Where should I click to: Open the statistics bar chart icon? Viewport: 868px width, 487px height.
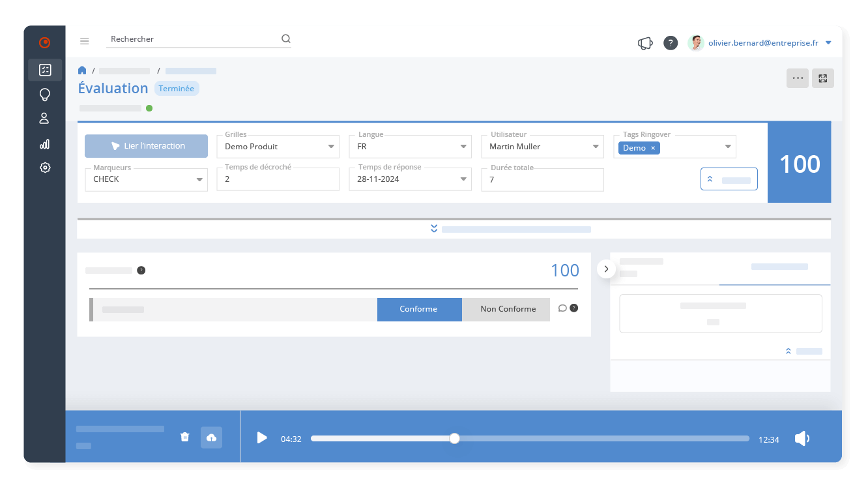(x=44, y=144)
